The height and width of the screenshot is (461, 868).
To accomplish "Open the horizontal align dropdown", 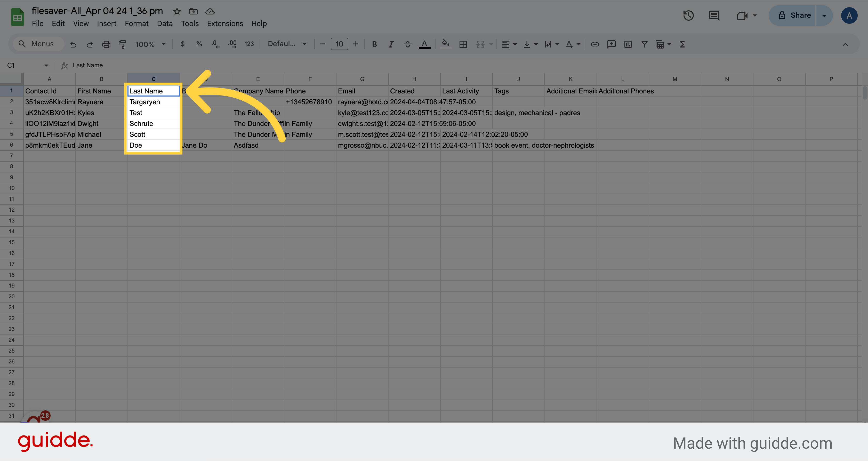I will click(x=509, y=44).
